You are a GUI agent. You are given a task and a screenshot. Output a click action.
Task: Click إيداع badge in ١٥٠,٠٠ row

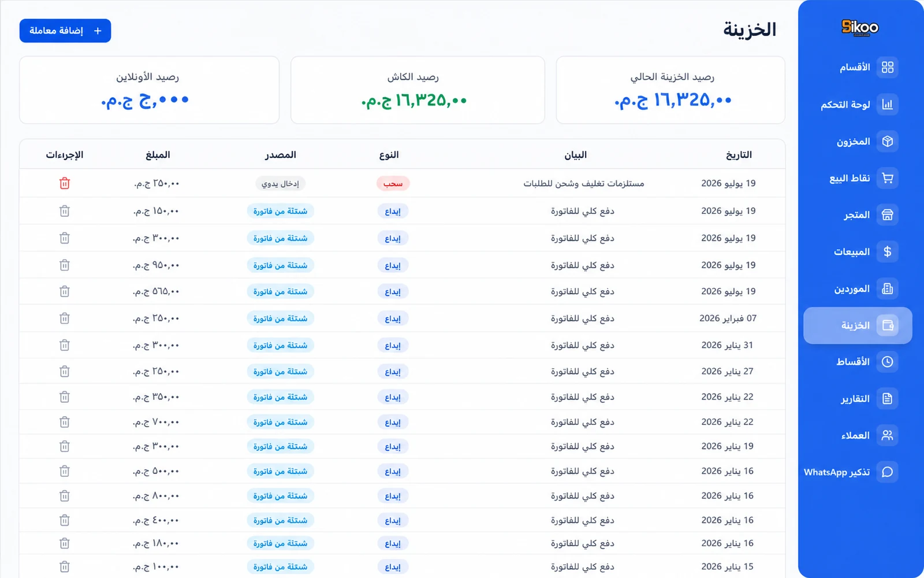[393, 211]
